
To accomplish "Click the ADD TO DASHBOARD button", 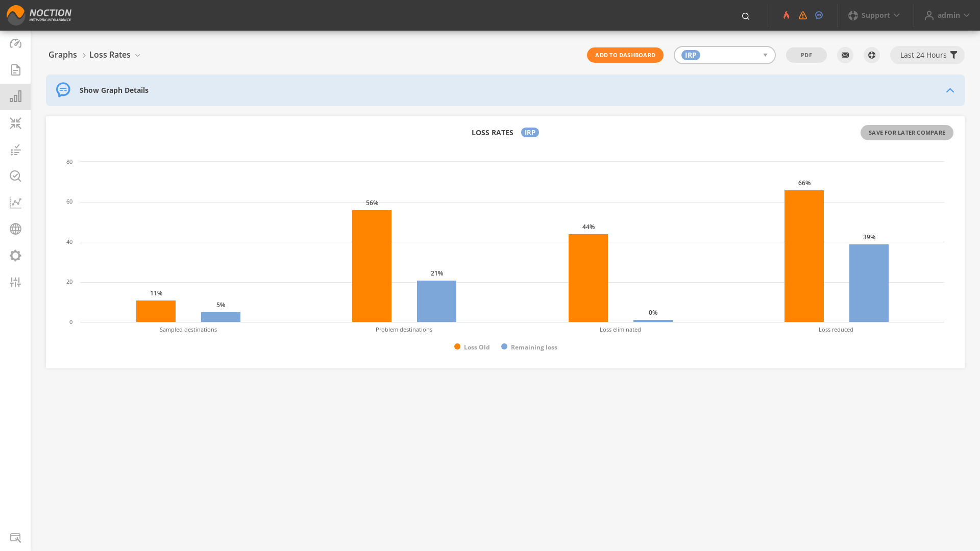I will point(625,55).
